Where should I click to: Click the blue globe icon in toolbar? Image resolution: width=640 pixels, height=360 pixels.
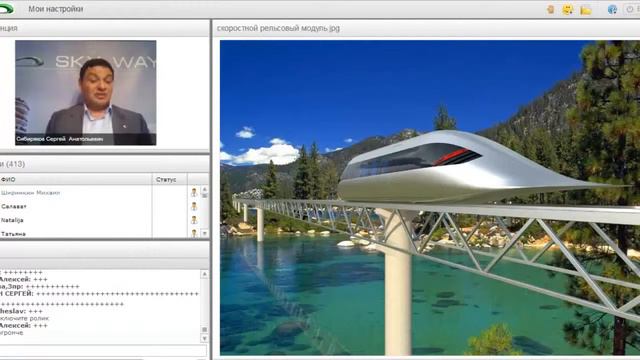coord(612,9)
